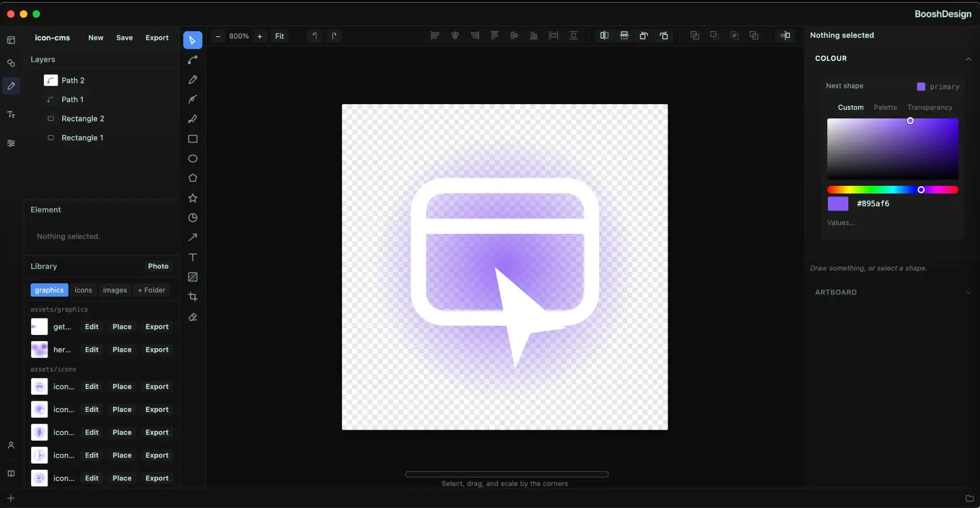Add a library folder with + Folder
This screenshot has height=508, width=980.
[x=152, y=290]
